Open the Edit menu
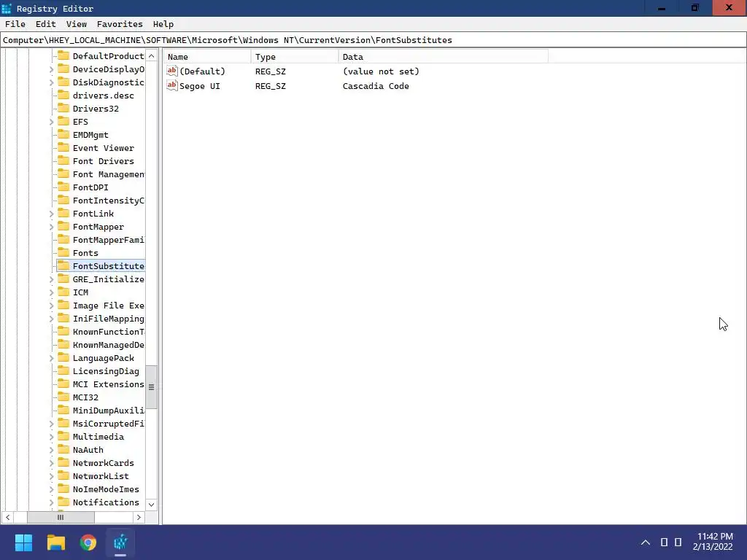This screenshot has width=747, height=560. [x=46, y=24]
